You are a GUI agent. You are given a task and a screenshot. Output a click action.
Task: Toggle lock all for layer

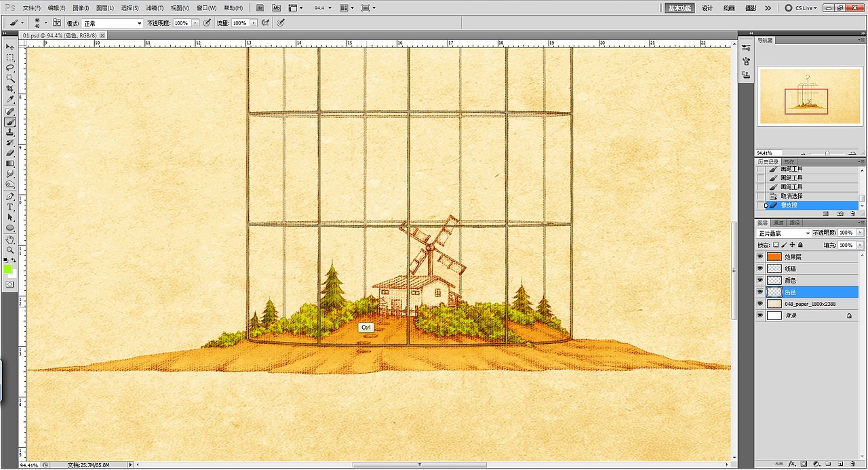800,245
